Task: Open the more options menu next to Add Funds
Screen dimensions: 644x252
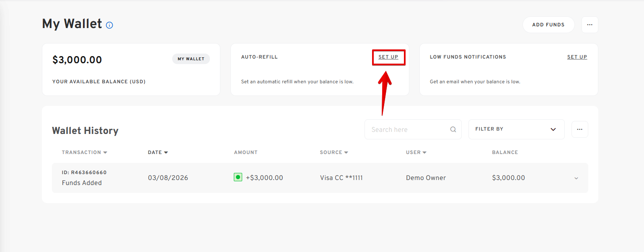Action: (x=590, y=25)
